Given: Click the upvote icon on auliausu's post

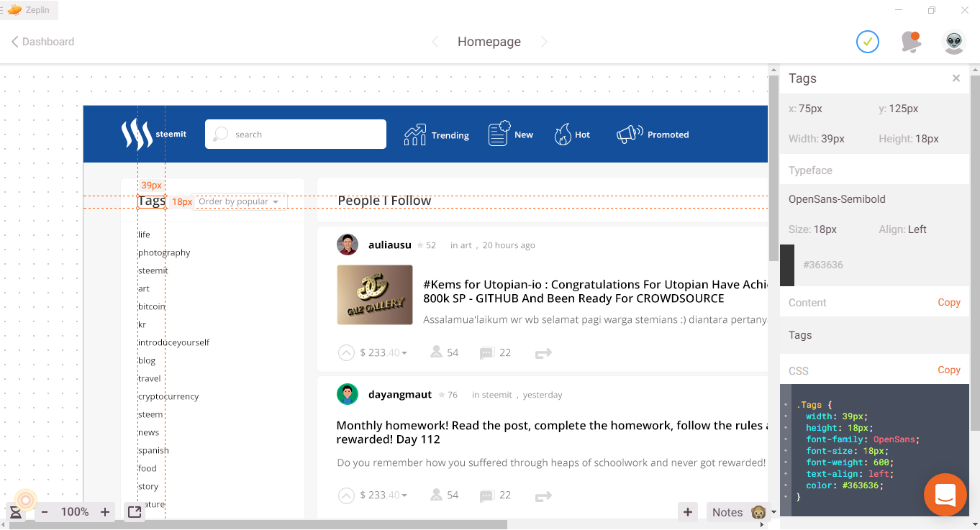Looking at the screenshot, I should coord(346,353).
